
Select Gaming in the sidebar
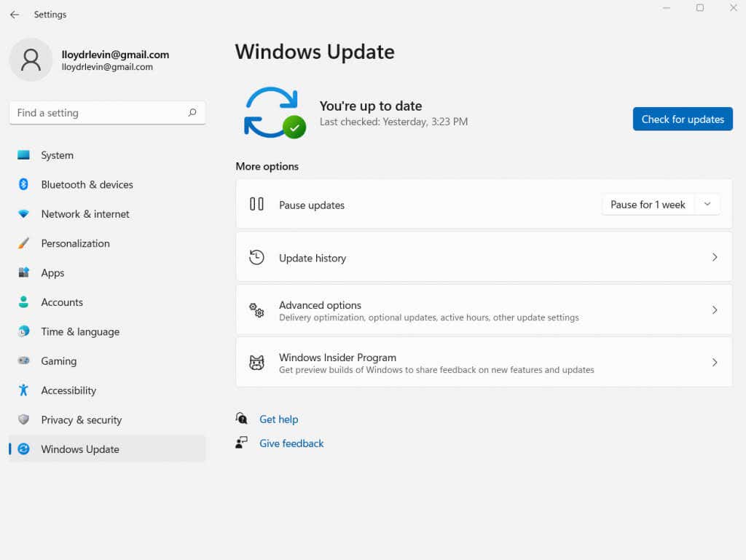(107, 361)
